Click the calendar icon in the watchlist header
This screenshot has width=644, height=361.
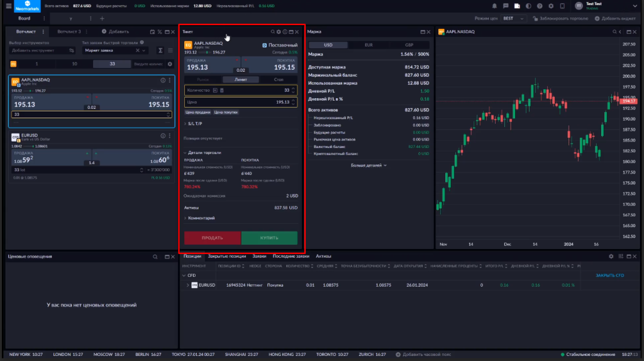click(152, 31)
